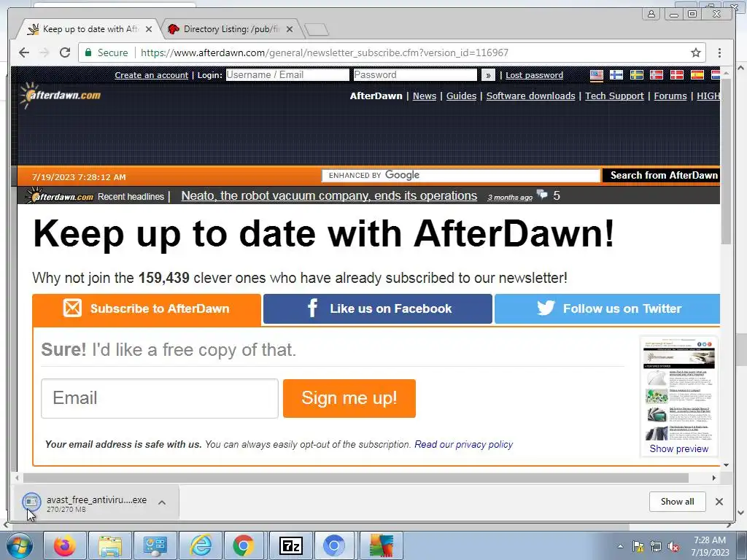Open the Tech Support link
Viewport: 747px width, 560px height.
click(614, 96)
